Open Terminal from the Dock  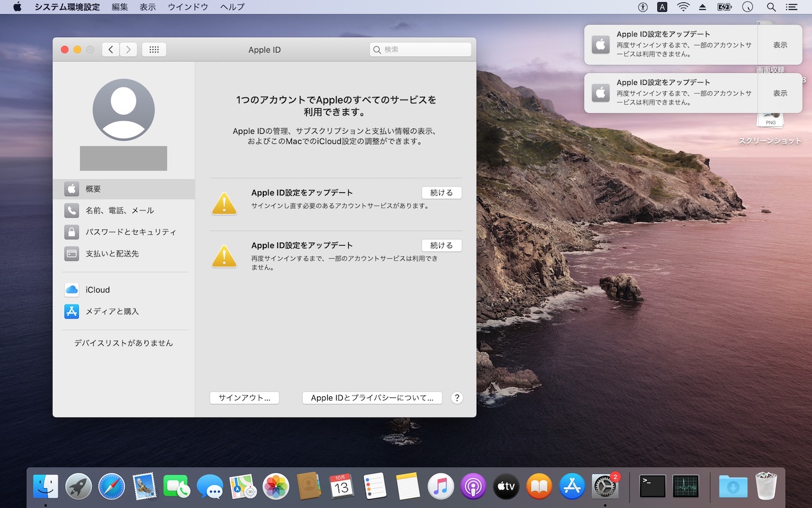click(653, 486)
